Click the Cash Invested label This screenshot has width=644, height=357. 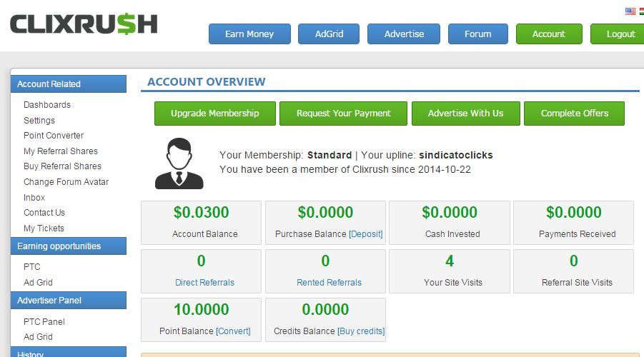coord(452,234)
